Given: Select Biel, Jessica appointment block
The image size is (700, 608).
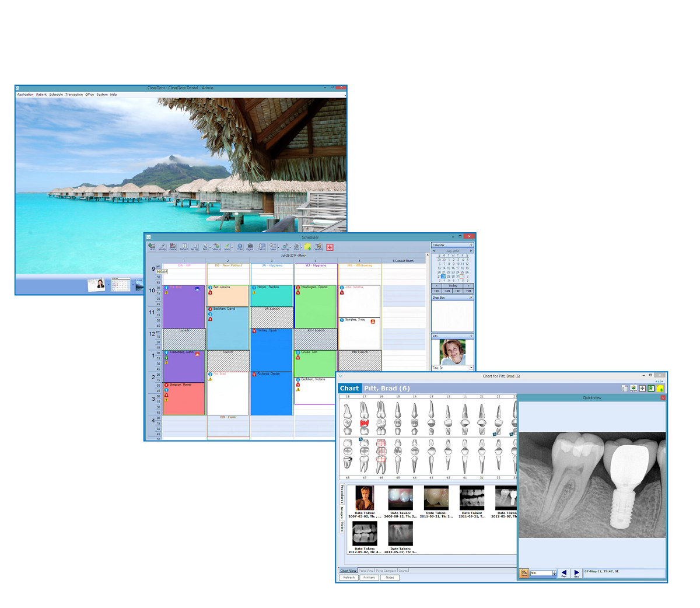Looking at the screenshot, I should [x=228, y=296].
